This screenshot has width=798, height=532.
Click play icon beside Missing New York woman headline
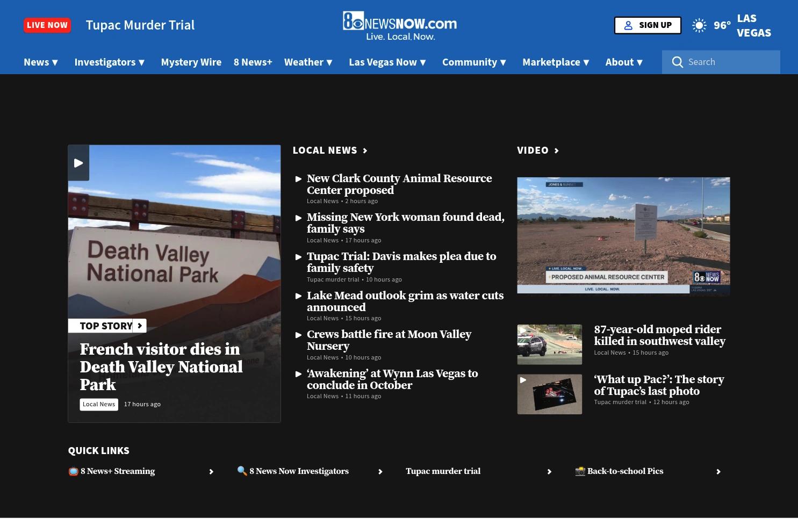pyautogui.click(x=299, y=218)
